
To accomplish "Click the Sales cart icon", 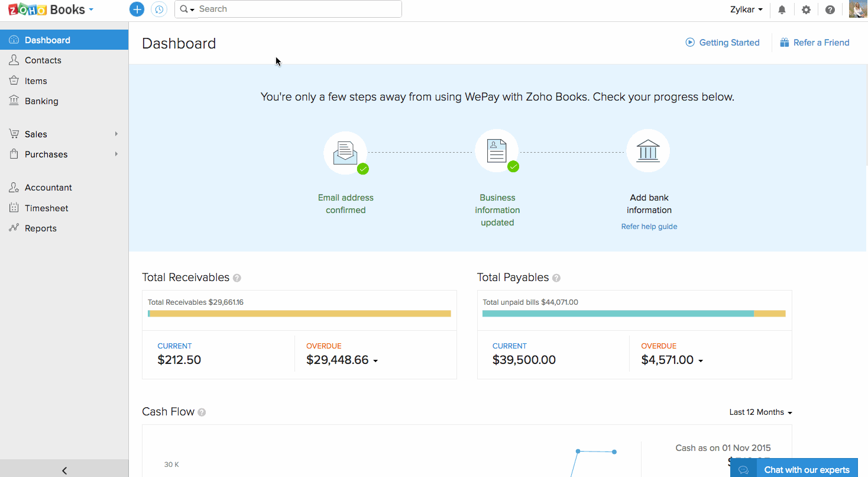I will click(x=14, y=134).
